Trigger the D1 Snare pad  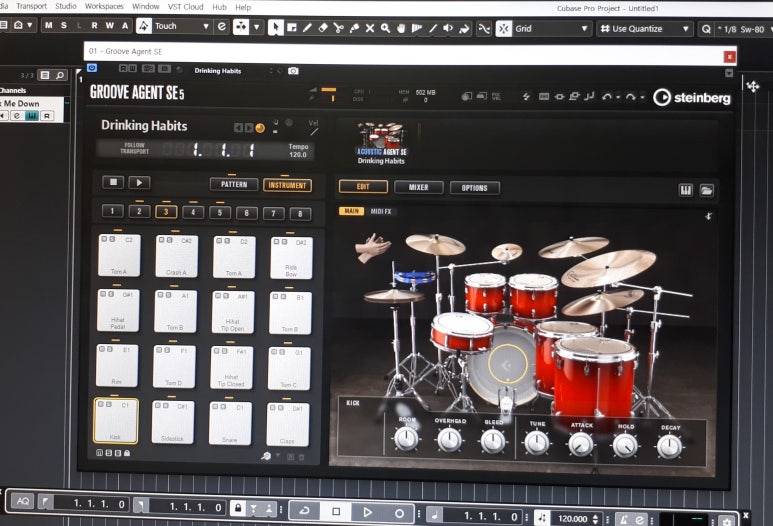tap(230, 423)
